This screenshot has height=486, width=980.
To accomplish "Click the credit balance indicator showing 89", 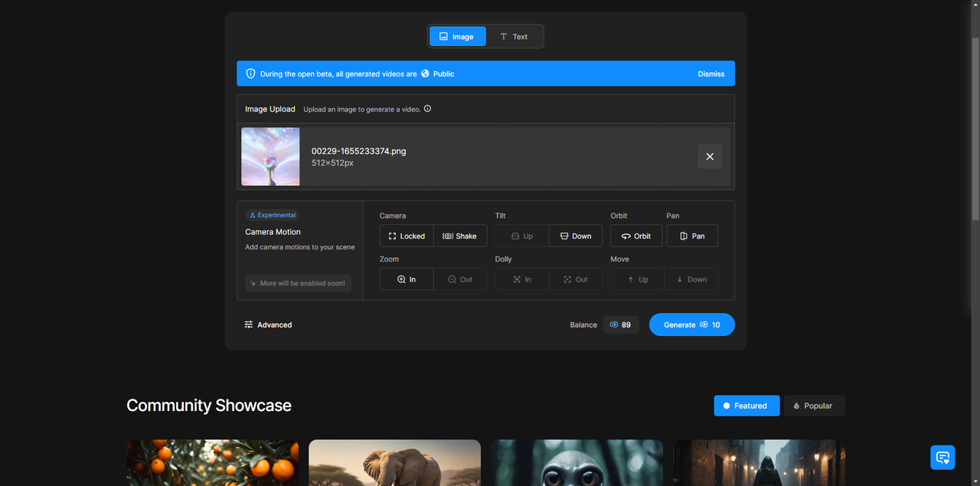I will coord(621,325).
